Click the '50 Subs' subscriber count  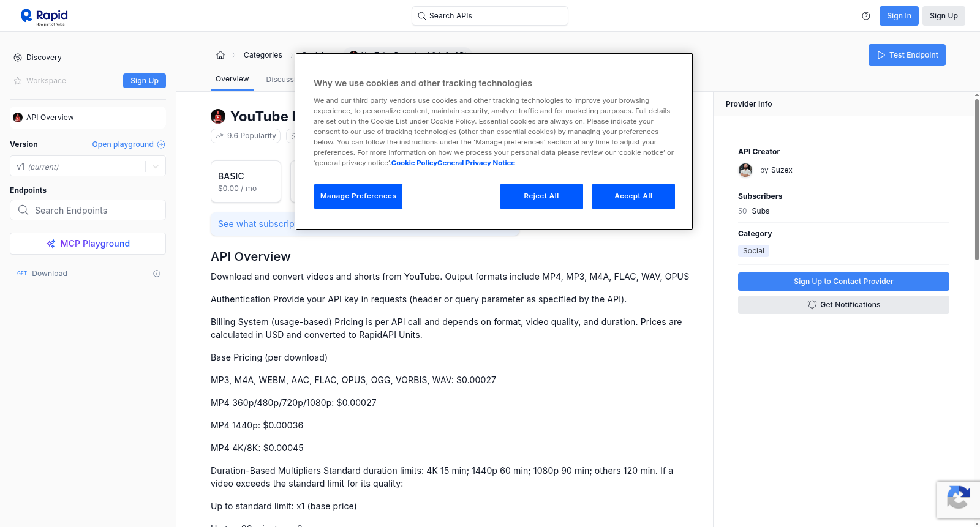[753, 211]
